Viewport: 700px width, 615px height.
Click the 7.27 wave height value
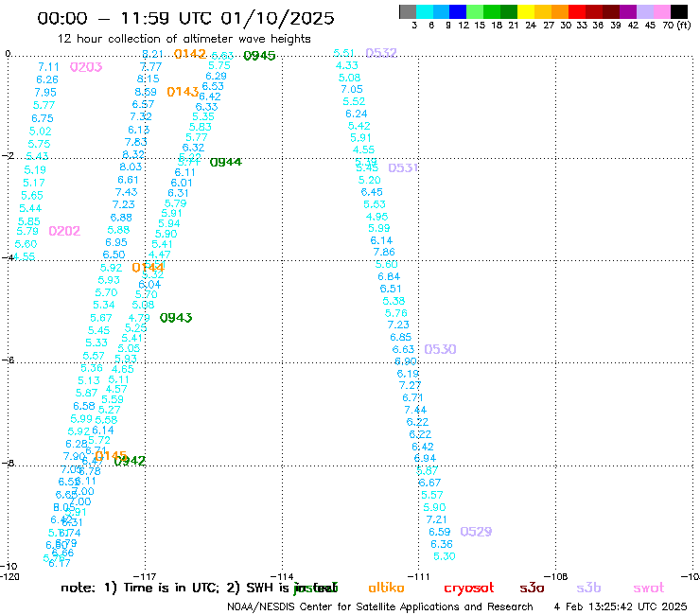410,385
